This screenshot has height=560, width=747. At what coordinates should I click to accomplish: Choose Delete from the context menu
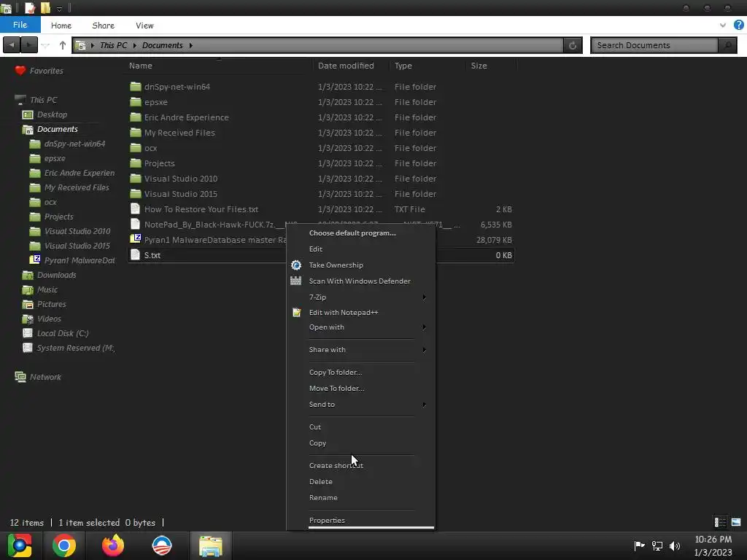pos(321,482)
